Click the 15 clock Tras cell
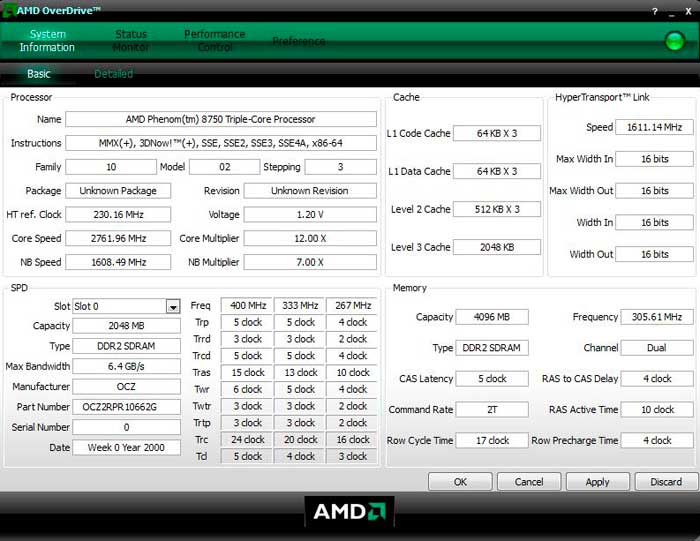The width and height of the screenshot is (700, 541). [x=247, y=372]
